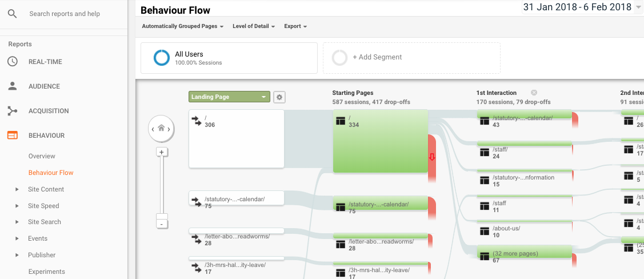
Task: Open the Overview report link
Action: pos(42,156)
